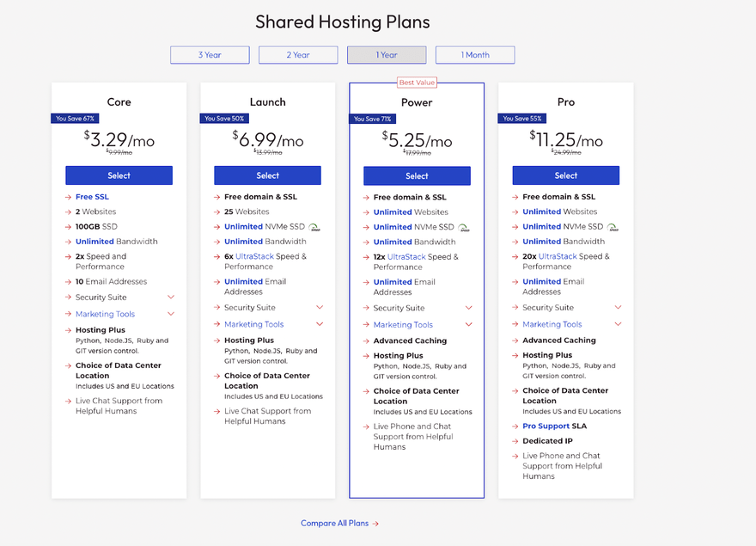Click 2 Websites text in Core plan
Screen dimensions: 756x546
[x=95, y=212]
